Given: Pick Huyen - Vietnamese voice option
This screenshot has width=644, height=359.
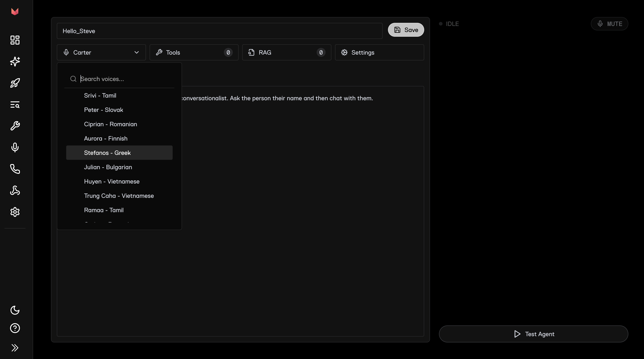Looking at the screenshot, I should (112, 181).
